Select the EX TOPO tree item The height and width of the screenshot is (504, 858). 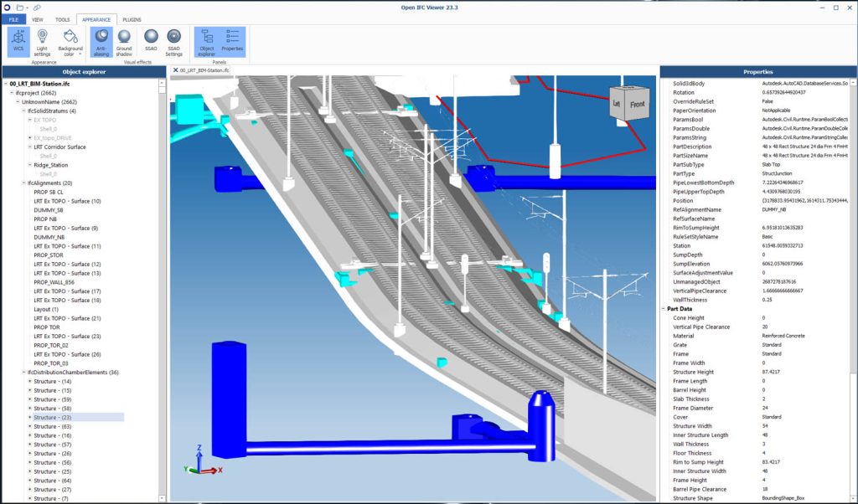45,120
